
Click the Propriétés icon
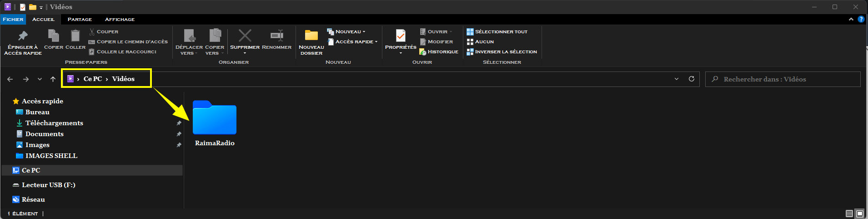tap(401, 36)
